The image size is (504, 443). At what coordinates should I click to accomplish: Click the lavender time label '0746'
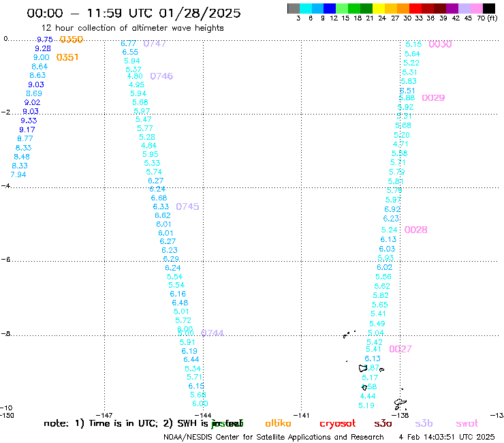click(161, 76)
